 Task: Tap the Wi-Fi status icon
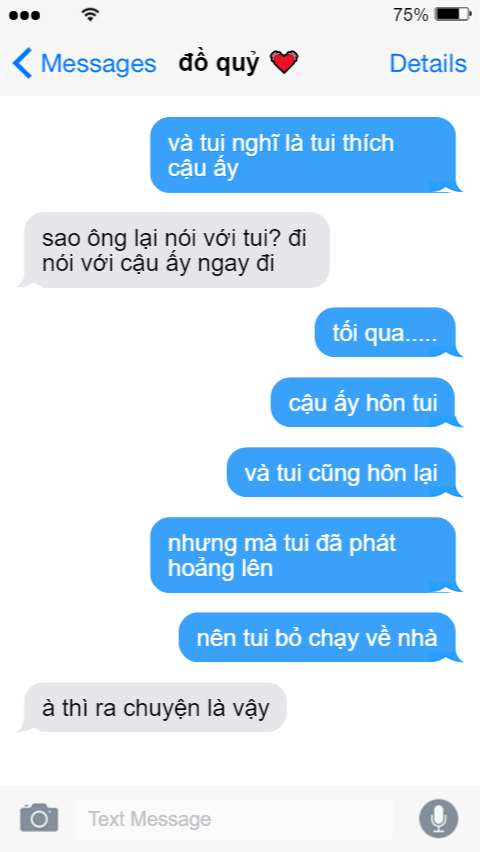point(90,15)
